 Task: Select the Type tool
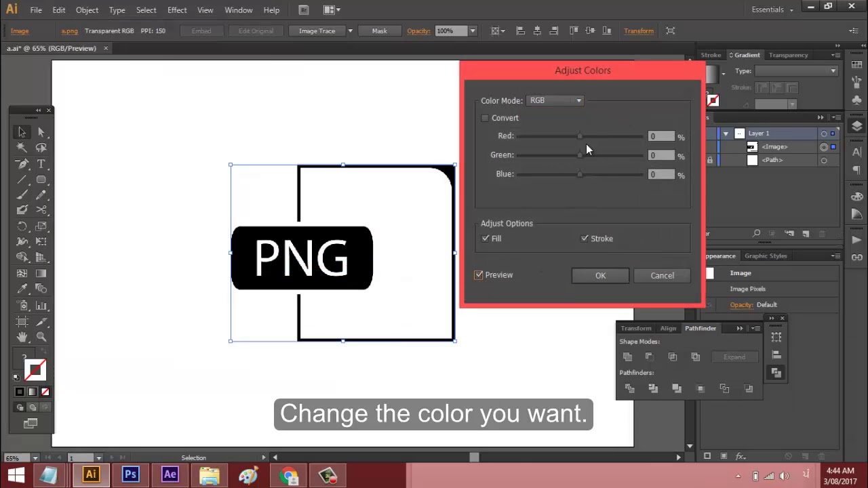(41, 163)
